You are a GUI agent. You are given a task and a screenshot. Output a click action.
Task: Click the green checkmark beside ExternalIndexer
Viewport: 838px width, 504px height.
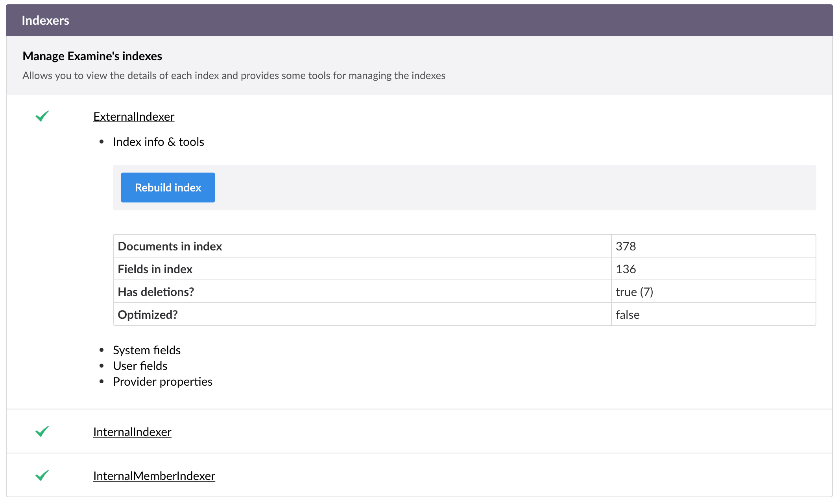coord(42,116)
